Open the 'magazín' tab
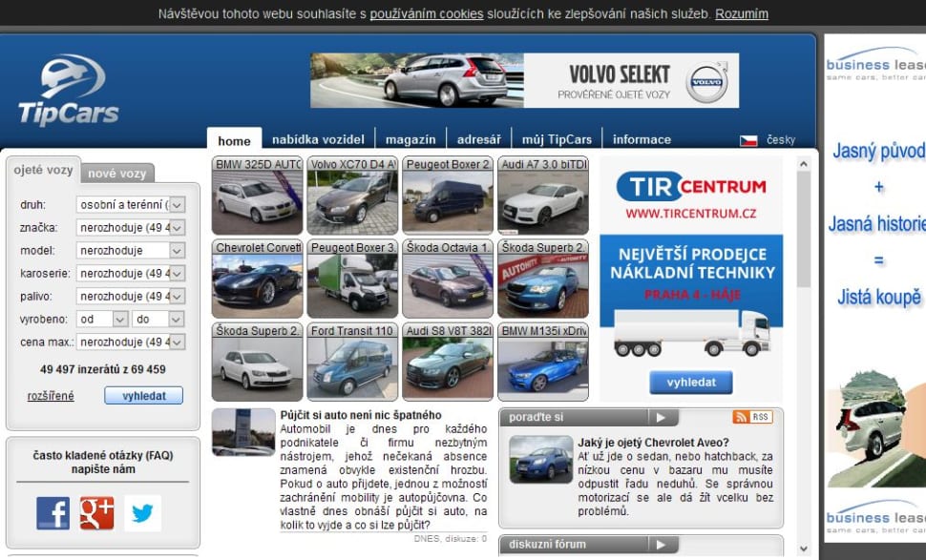The image size is (926, 560). [x=410, y=140]
